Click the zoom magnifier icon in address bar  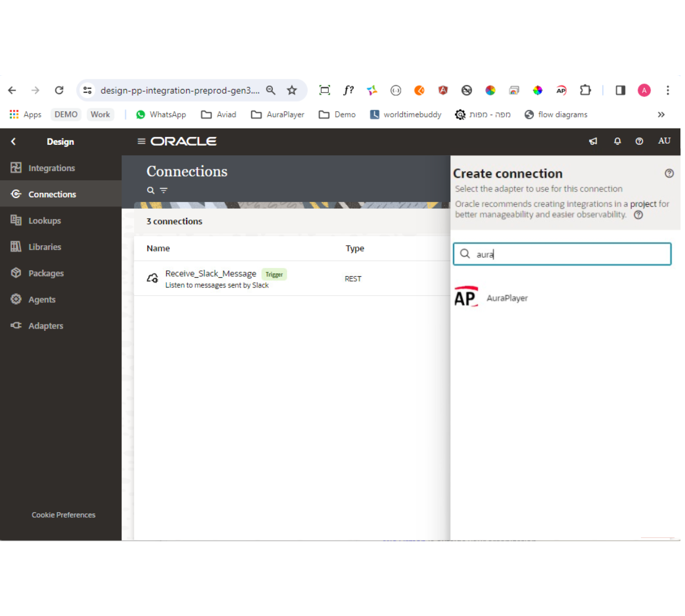point(271,90)
